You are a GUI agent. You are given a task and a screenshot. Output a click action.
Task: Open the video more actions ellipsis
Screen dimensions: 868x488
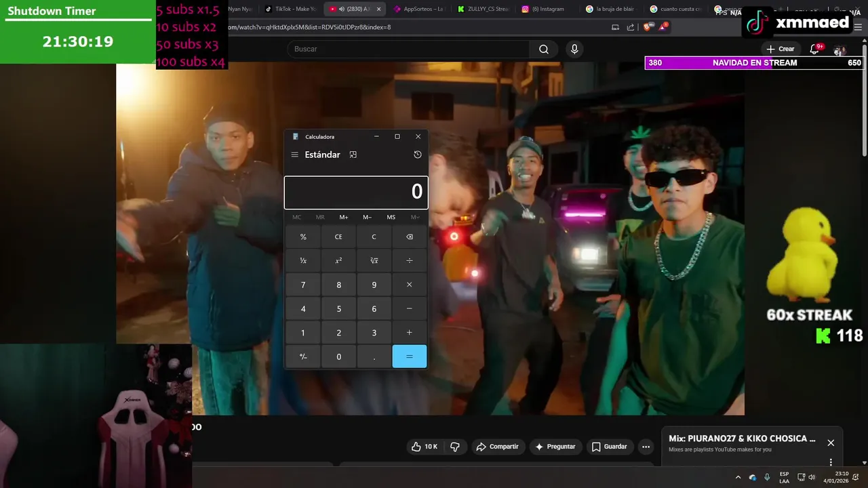point(646,447)
